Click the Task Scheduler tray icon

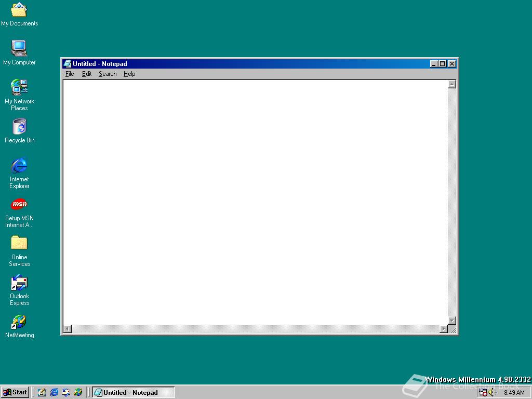pyautogui.click(x=483, y=392)
